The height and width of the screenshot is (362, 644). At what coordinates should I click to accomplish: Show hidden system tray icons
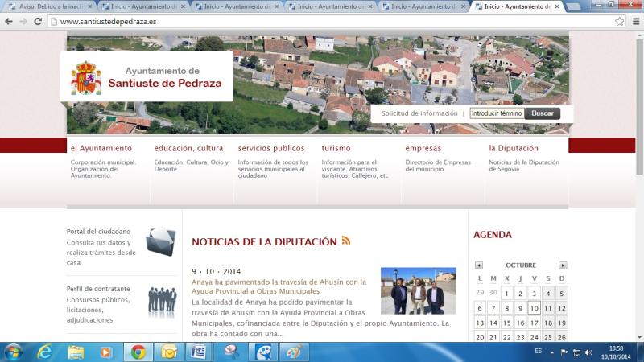551,352
